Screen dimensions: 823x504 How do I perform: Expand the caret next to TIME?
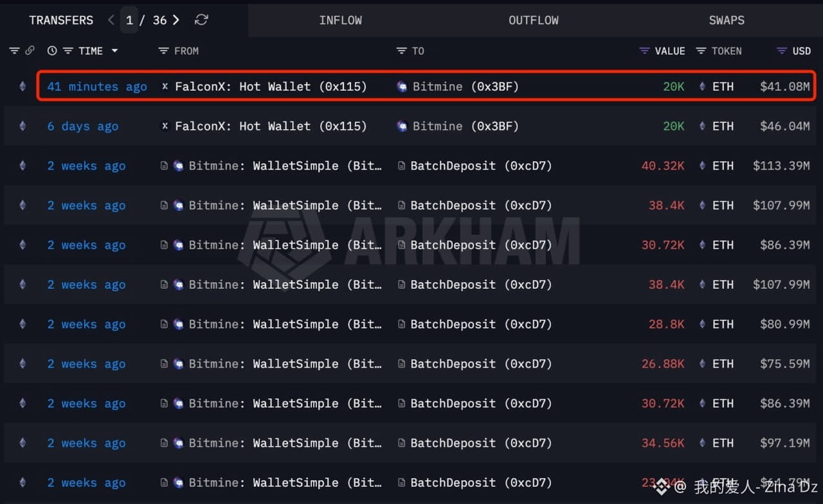pos(114,51)
